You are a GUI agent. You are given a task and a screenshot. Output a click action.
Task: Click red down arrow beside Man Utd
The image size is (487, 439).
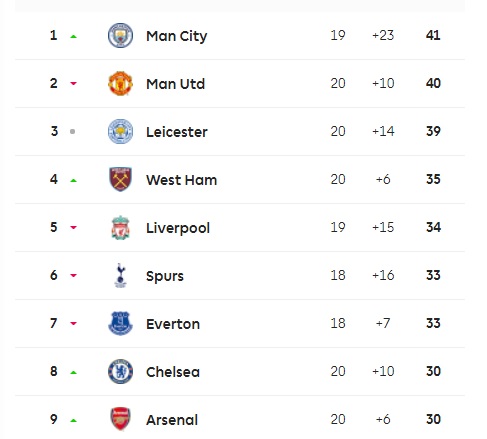click(73, 84)
